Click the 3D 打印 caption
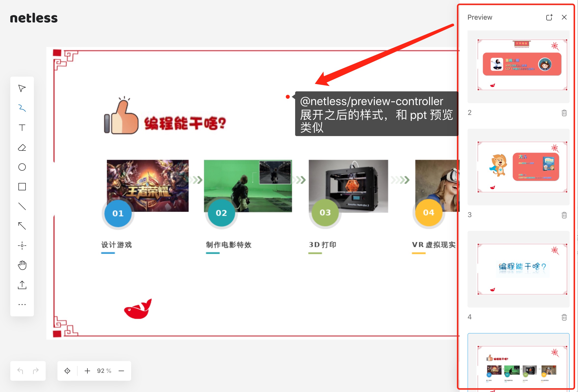Screen dimensions: 578x392 [x=322, y=245]
